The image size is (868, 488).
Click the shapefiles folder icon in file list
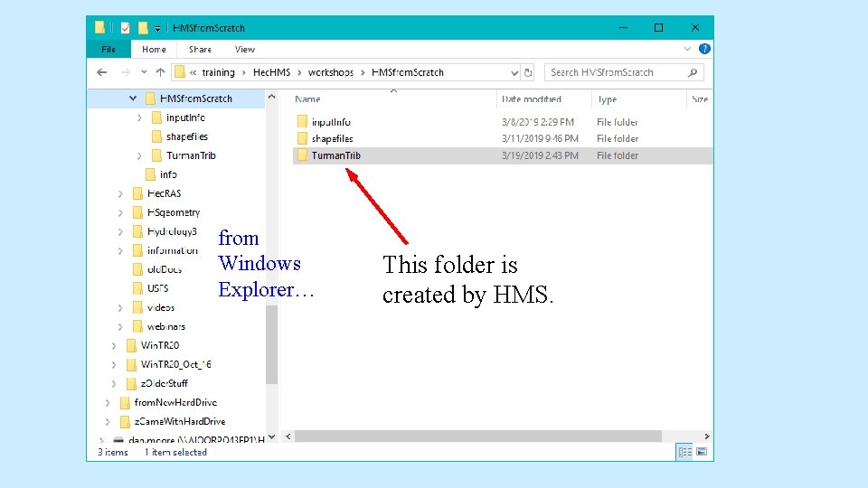tap(302, 138)
